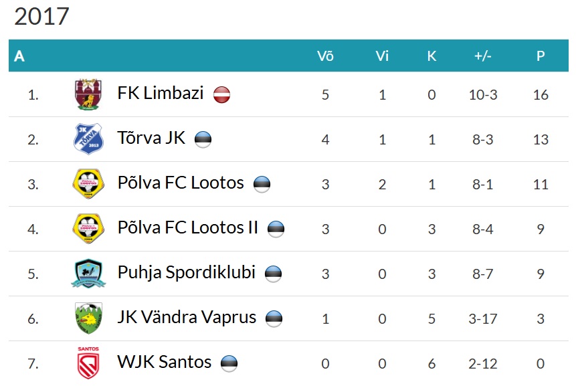
Task: Open Puhja Spordiklubi team link
Action: pos(186,273)
